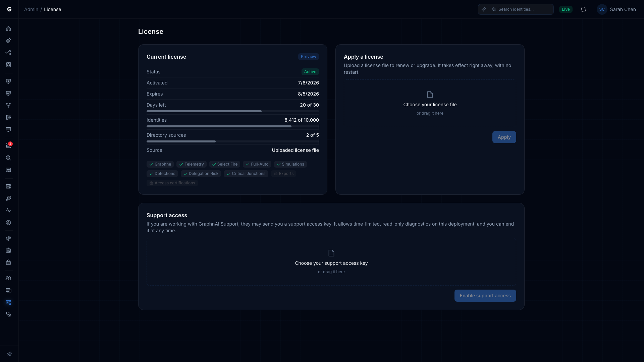Image resolution: width=644 pixels, height=362 pixels.
Task: Click Enable support access button
Action: point(485,296)
